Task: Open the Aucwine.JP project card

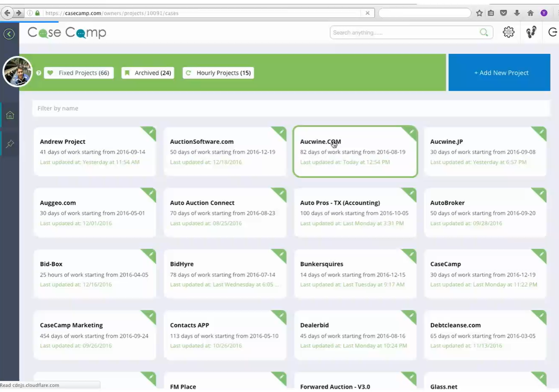Action: tap(485, 151)
